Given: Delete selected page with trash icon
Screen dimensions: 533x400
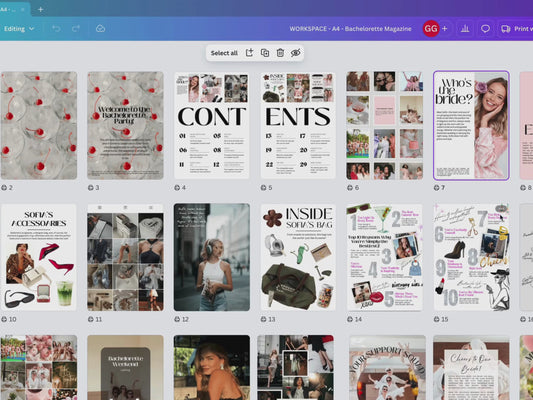Looking at the screenshot, I should 280,53.
